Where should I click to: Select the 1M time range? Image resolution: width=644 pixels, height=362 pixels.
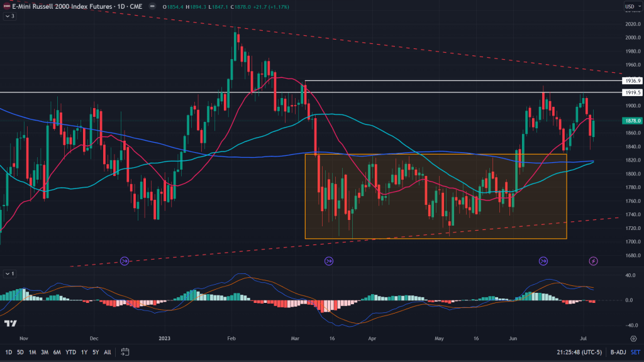coord(33,352)
